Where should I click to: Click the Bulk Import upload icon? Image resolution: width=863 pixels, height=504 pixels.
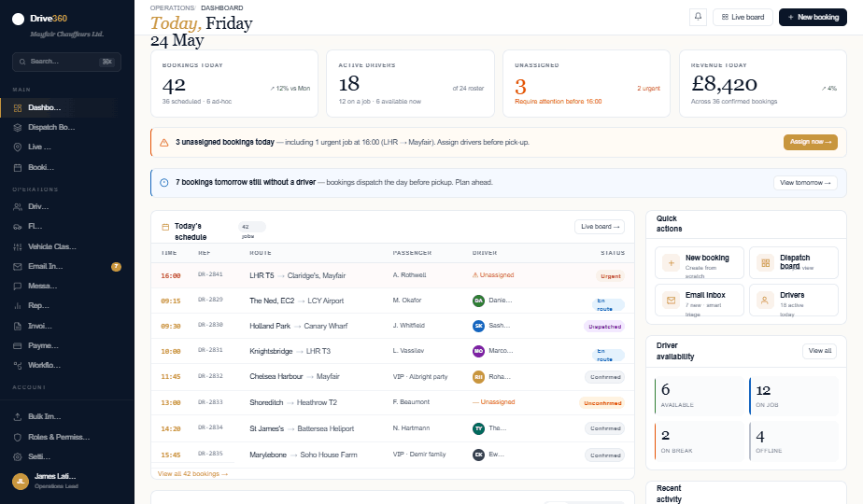point(18,416)
